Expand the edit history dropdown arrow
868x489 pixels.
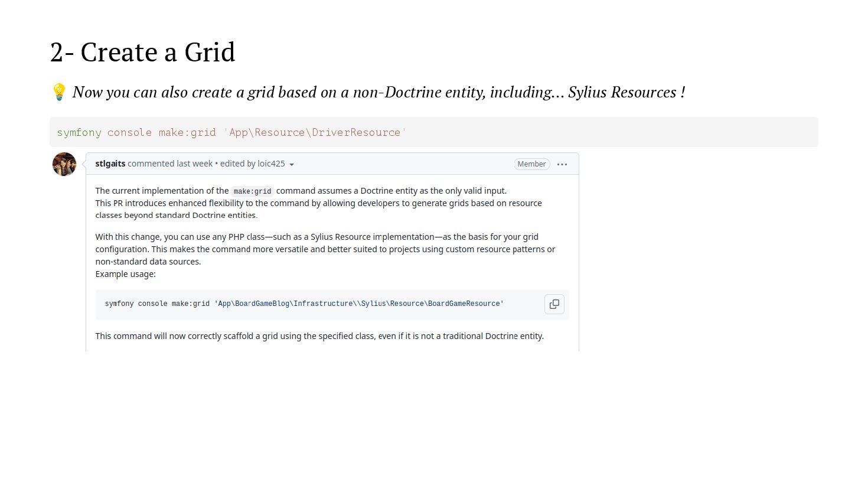point(292,165)
